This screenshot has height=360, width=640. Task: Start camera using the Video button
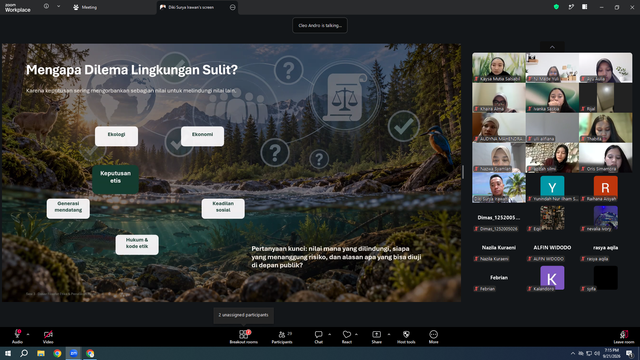click(48, 337)
